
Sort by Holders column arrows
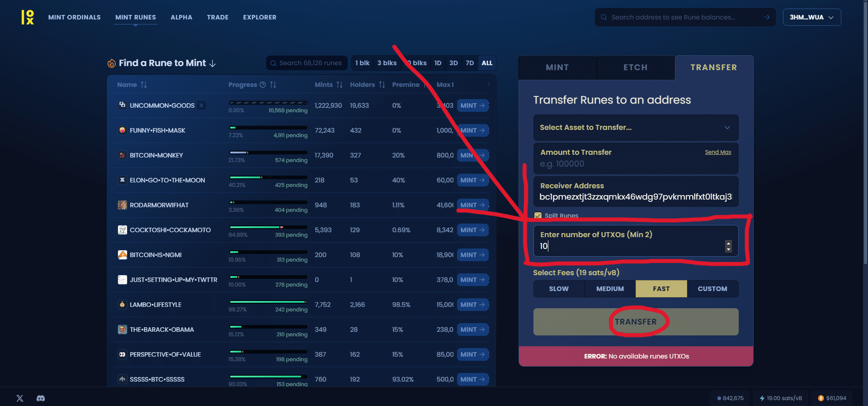[382, 85]
